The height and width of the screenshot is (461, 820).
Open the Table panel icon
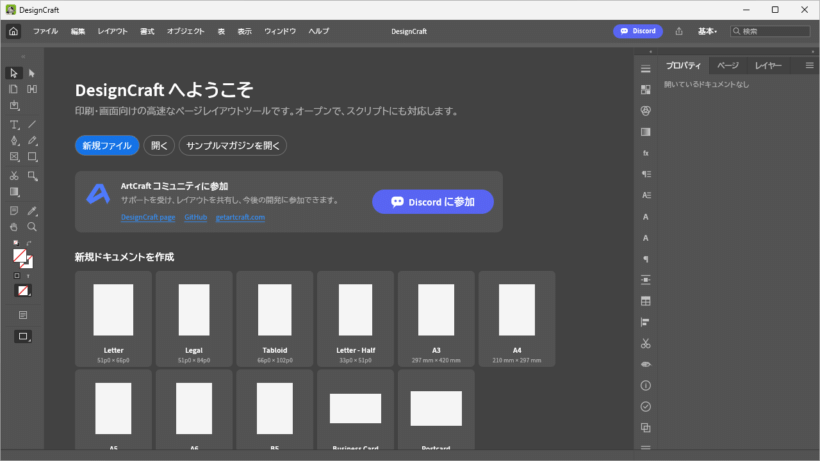[x=646, y=301]
